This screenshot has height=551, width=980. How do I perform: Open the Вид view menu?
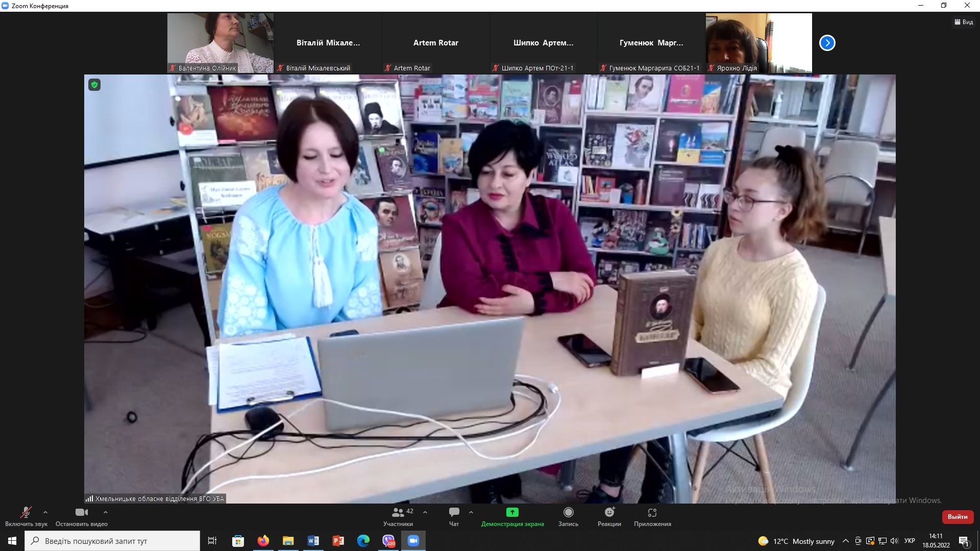pos(964,22)
